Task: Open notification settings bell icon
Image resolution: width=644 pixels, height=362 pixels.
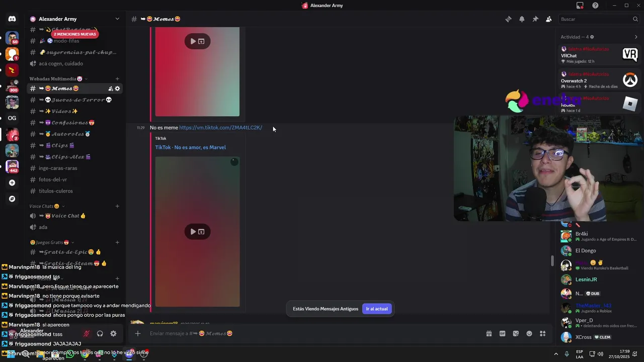Action: [x=522, y=19]
